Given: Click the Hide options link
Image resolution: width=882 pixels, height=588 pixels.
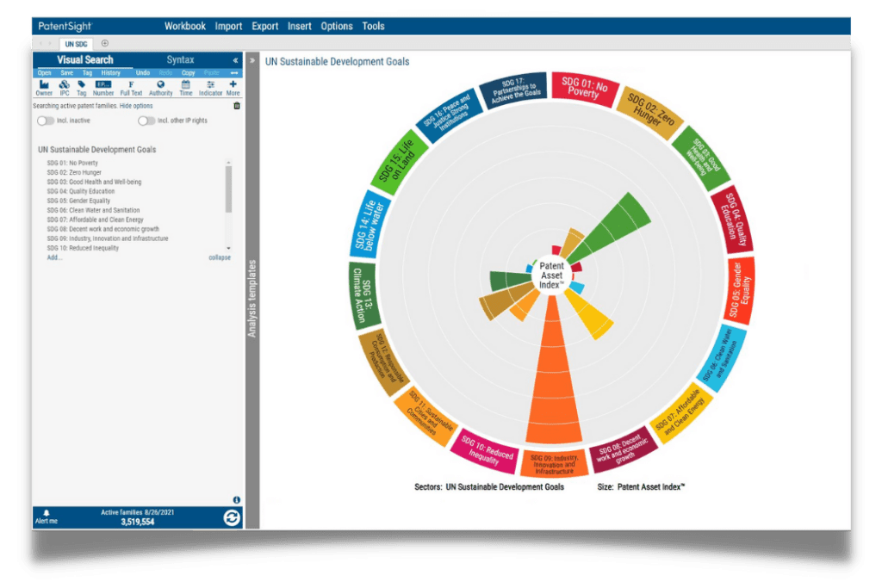Looking at the screenshot, I should pyautogui.click(x=136, y=106).
